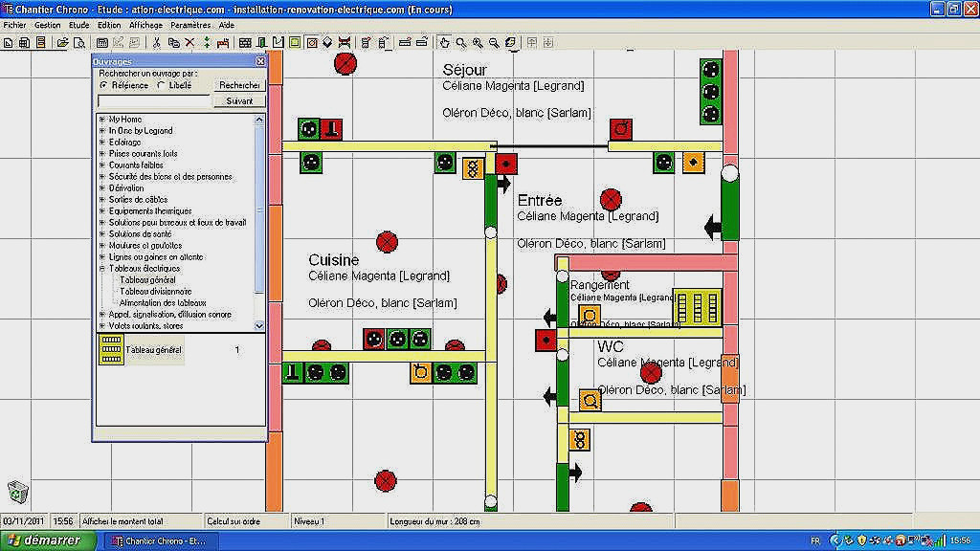Screen dimensions: 980x551
Task: Click the Tableau général preview thumbnail
Action: [111, 349]
